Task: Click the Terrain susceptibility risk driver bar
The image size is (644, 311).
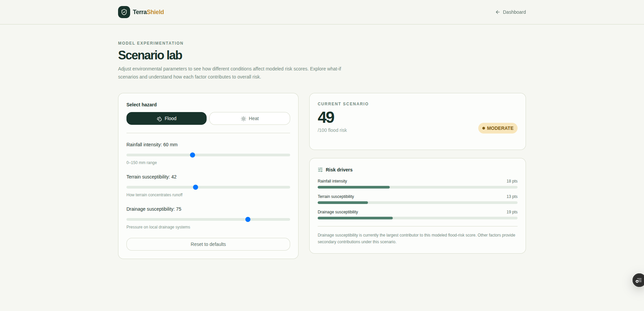Action: [x=418, y=203]
